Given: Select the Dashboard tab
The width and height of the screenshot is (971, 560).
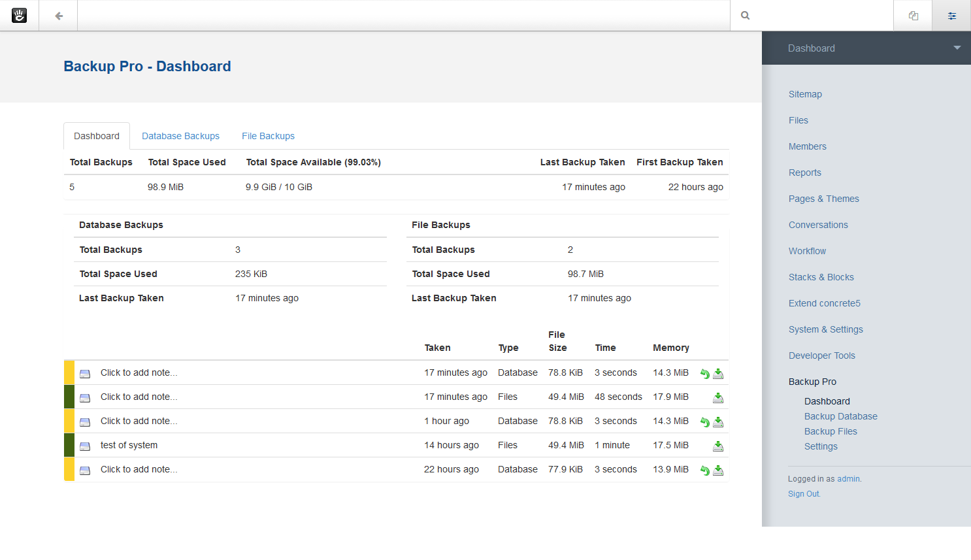Looking at the screenshot, I should pos(97,136).
